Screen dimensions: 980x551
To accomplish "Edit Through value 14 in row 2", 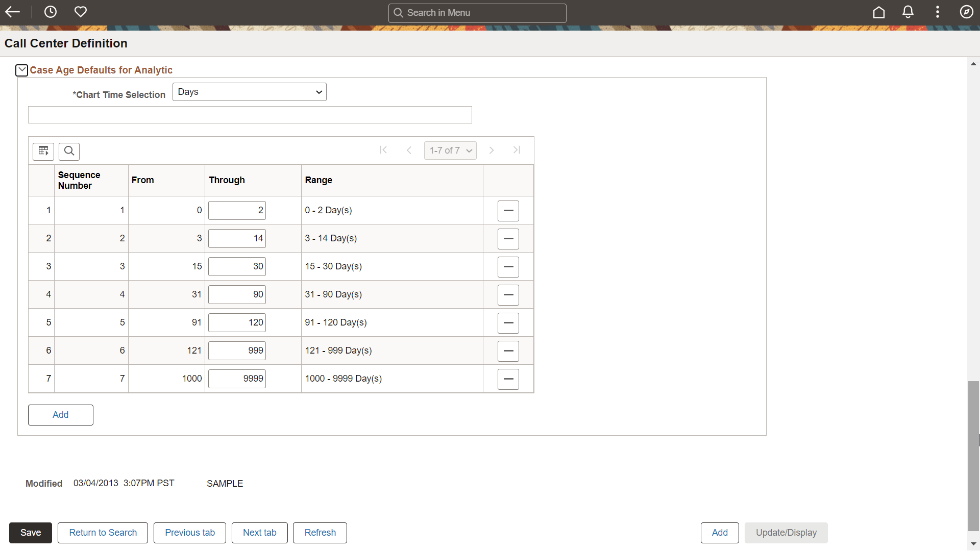I will (x=237, y=238).
